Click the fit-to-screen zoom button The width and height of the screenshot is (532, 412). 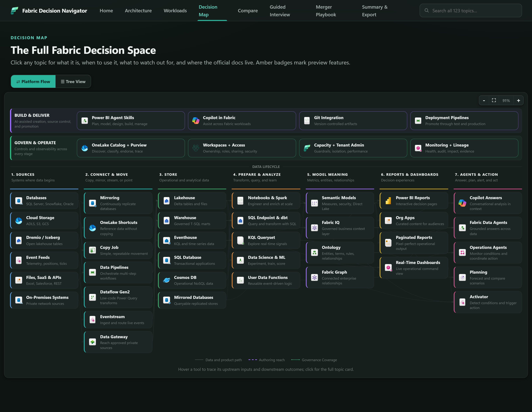pos(494,101)
